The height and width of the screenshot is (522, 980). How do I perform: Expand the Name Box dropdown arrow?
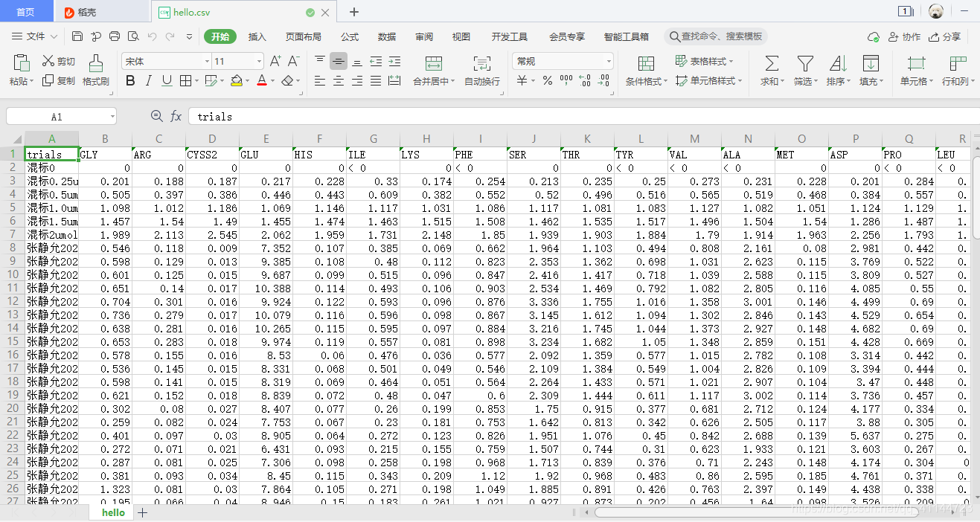(x=112, y=116)
